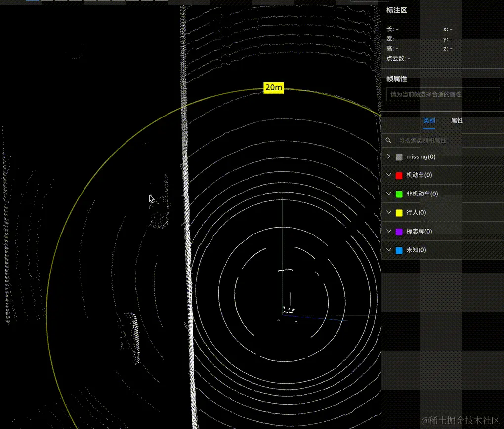This screenshot has height=429, width=504.
Task: Click the yellow 20m range label
Action: [x=274, y=88]
